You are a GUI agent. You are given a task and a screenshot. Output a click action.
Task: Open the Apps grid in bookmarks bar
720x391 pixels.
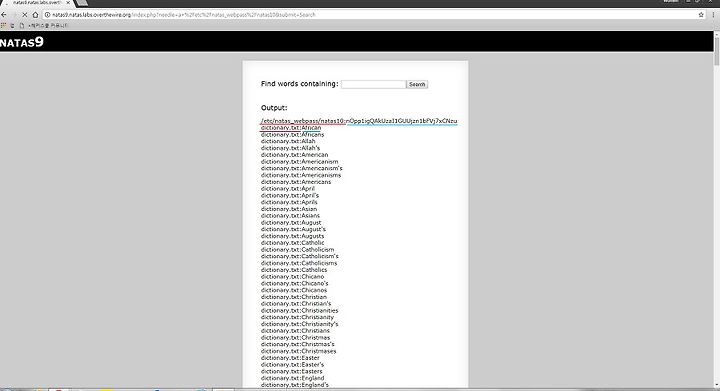click(x=4, y=25)
